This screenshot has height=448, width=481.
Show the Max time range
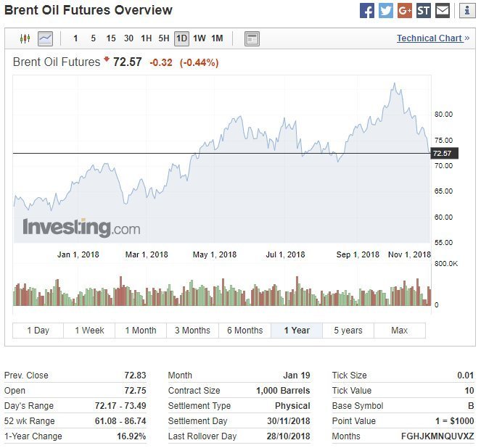click(x=399, y=331)
